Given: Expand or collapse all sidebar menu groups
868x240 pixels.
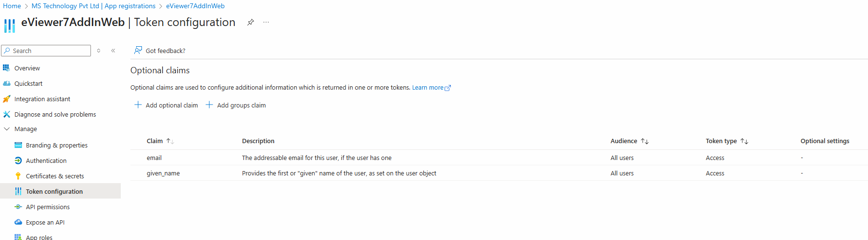Looking at the screenshot, I should pos(99,51).
